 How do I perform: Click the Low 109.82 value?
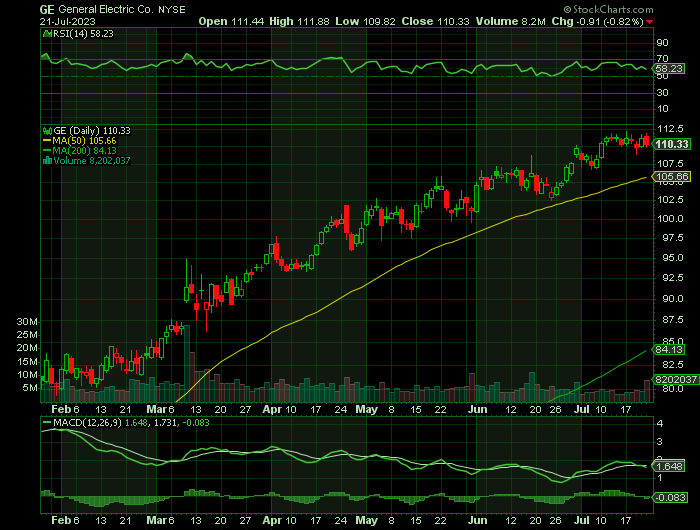pos(365,21)
